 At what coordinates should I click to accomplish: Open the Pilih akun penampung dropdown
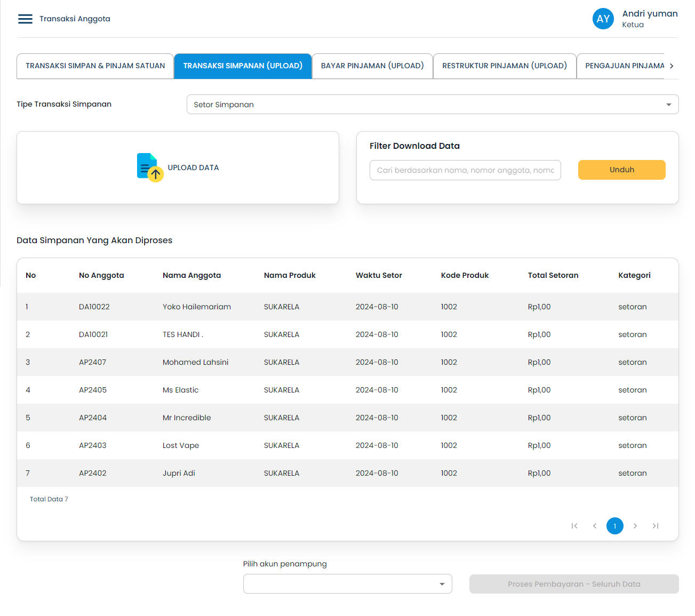347,584
